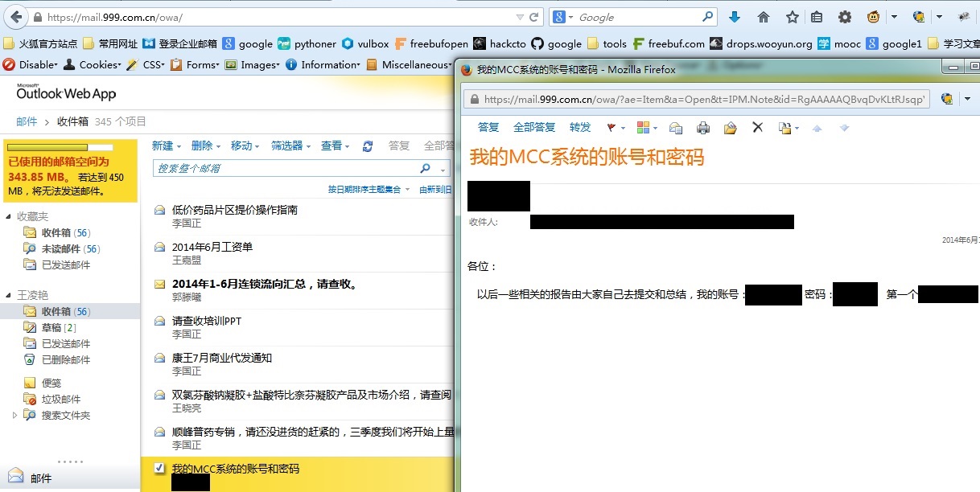The height and width of the screenshot is (492, 980).
Task: Open the drops.wooyun.org bookmark
Action: [x=762, y=44]
